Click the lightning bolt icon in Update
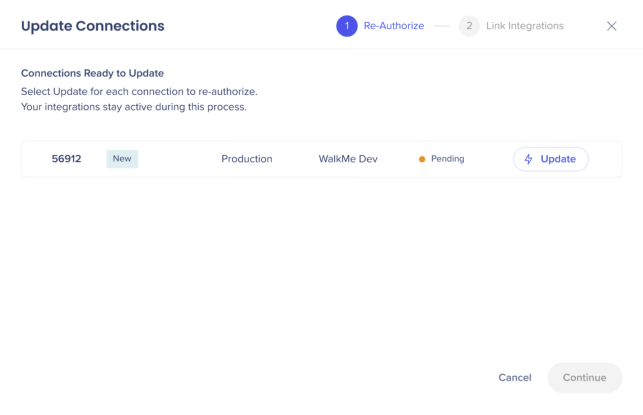The image size is (643, 415). (x=529, y=159)
